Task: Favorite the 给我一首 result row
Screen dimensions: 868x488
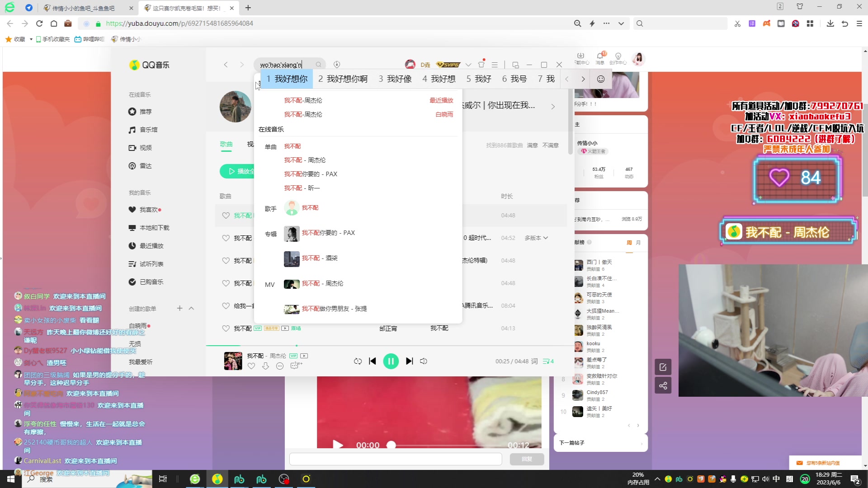Action: (x=226, y=306)
